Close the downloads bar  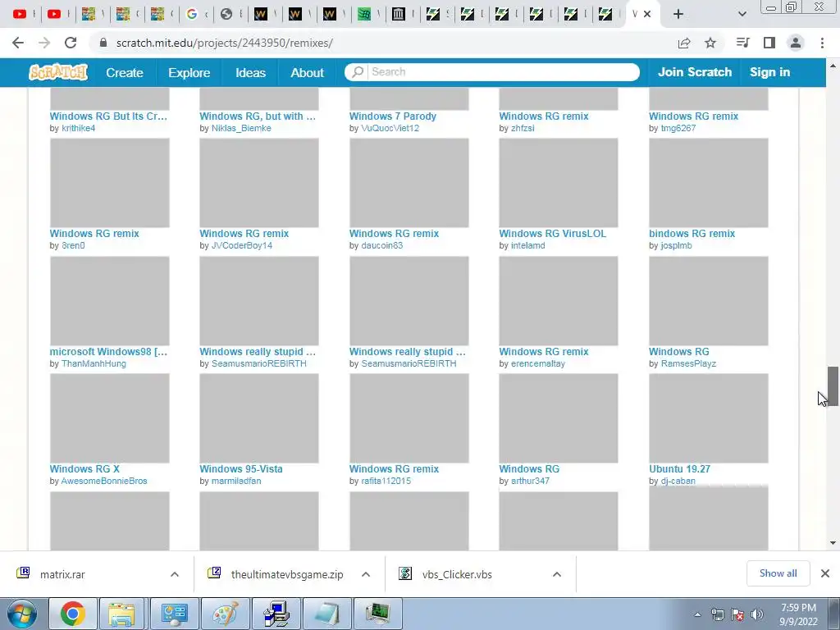coord(825,573)
